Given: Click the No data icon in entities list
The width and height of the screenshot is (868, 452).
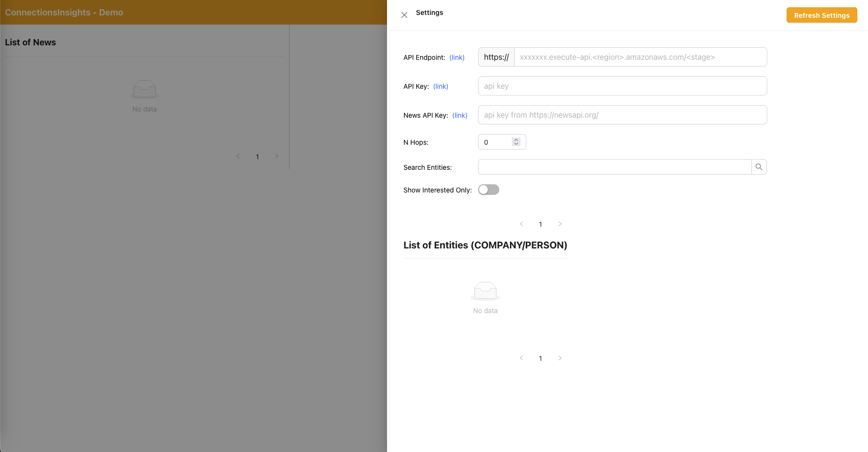Looking at the screenshot, I should [x=485, y=291].
